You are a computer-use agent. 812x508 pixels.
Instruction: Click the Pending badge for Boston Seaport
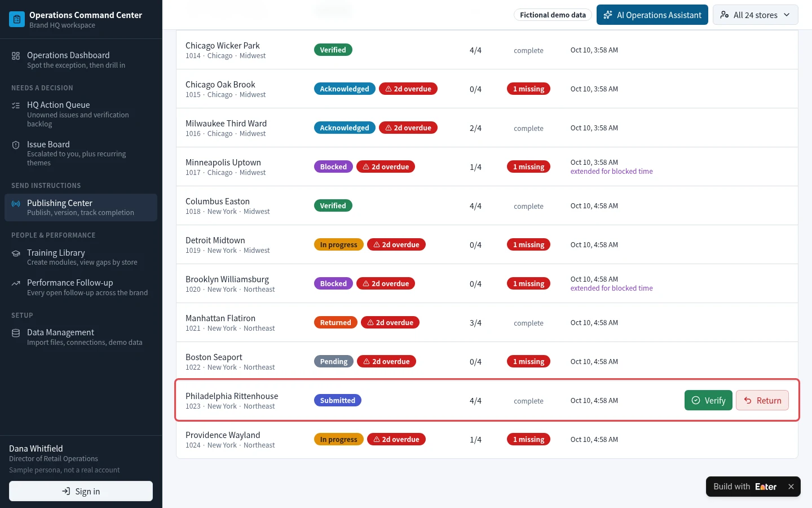[334, 361]
